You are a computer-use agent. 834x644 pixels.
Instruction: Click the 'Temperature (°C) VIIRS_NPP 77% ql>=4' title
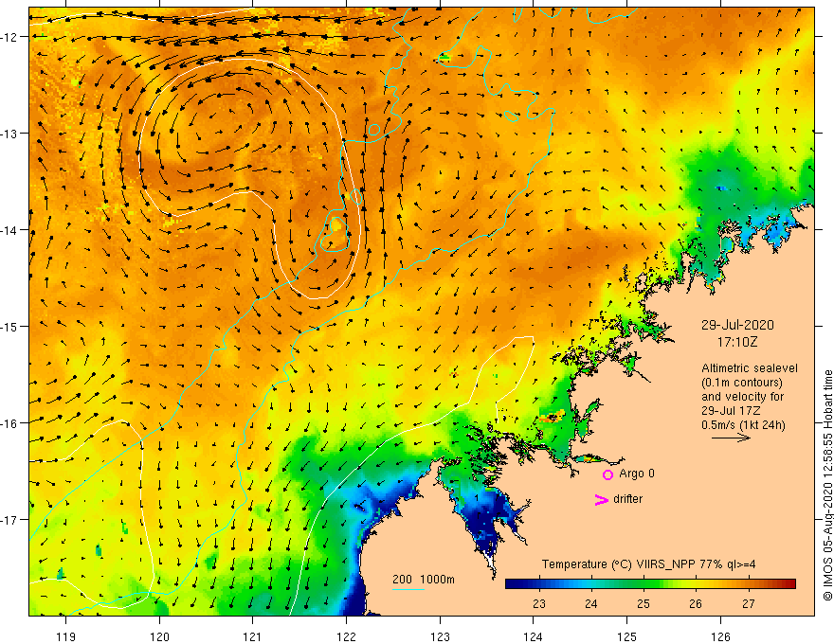648,564
